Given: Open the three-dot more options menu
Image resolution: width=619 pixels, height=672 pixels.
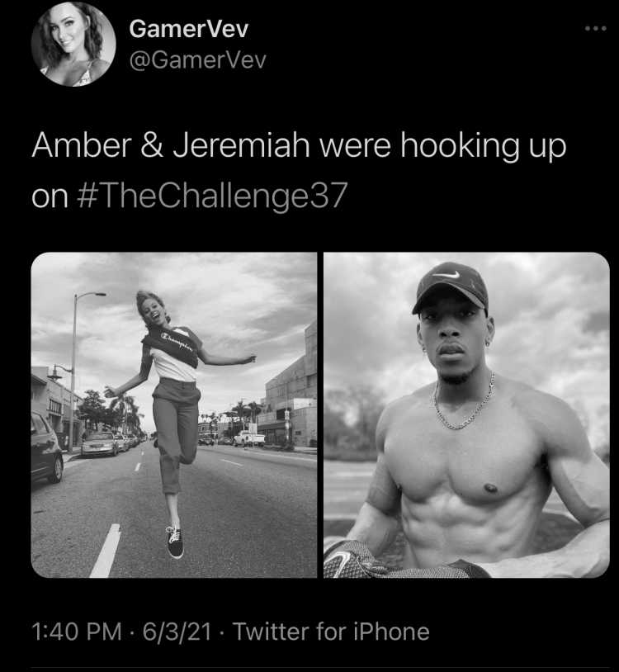Looking at the screenshot, I should (595, 29).
